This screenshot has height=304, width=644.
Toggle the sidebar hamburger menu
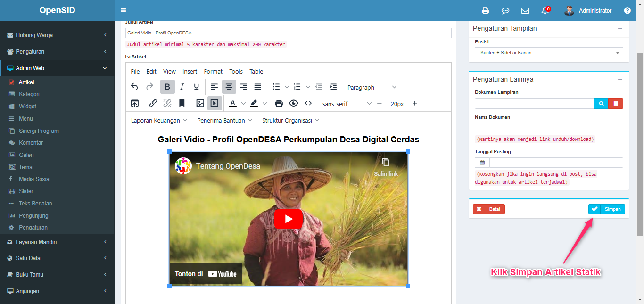tap(124, 10)
